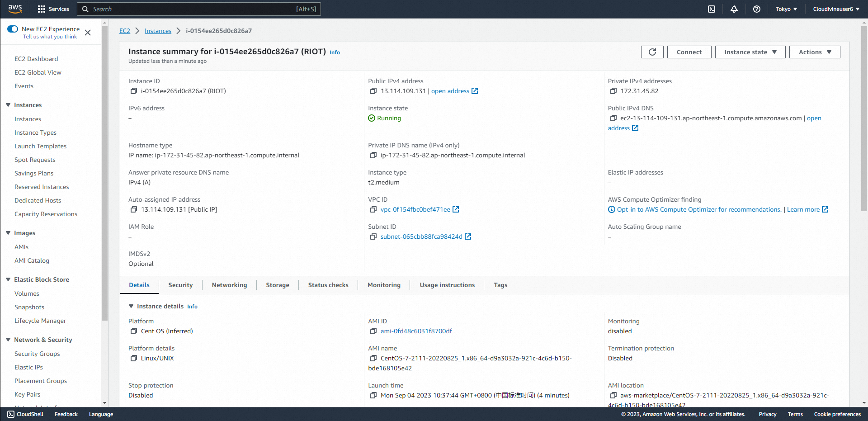Click the main page vertical scrollbar
Screen dimensions: 868x421
point(864,118)
